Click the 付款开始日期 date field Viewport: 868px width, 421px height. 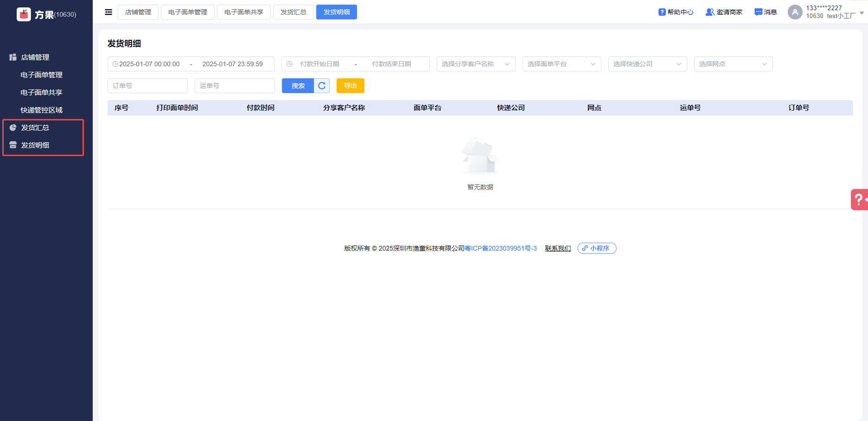coord(319,64)
